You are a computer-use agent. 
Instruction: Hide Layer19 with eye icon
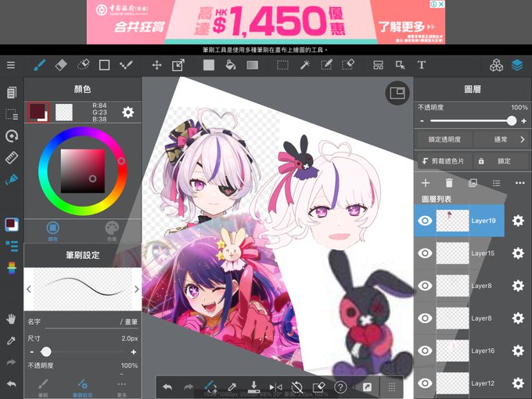[425, 221]
